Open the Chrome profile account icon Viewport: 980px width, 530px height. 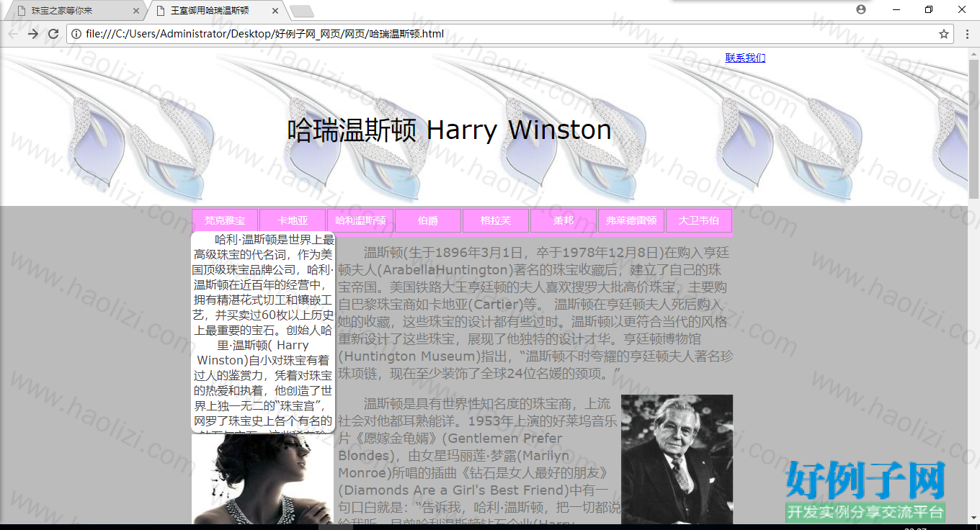coord(861,9)
